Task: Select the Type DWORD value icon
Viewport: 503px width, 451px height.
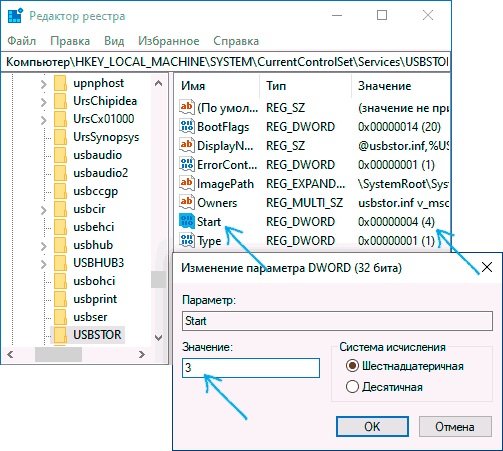Action: click(x=187, y=240)
